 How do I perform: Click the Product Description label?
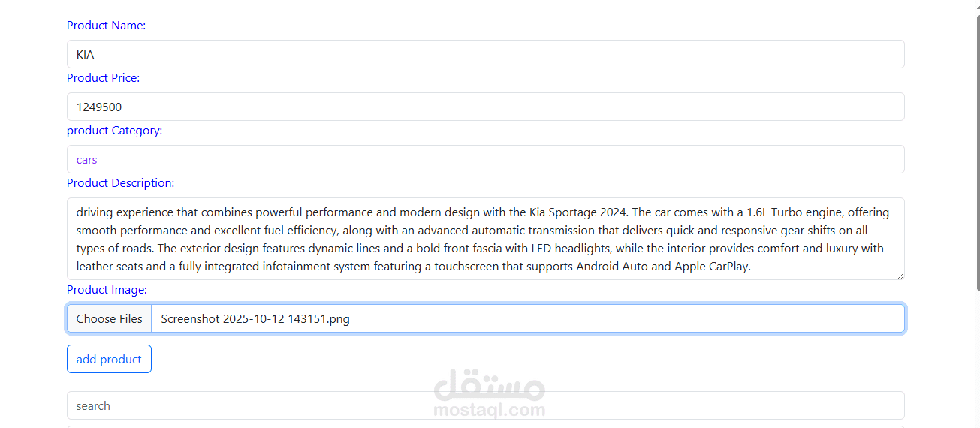[120, 183]
